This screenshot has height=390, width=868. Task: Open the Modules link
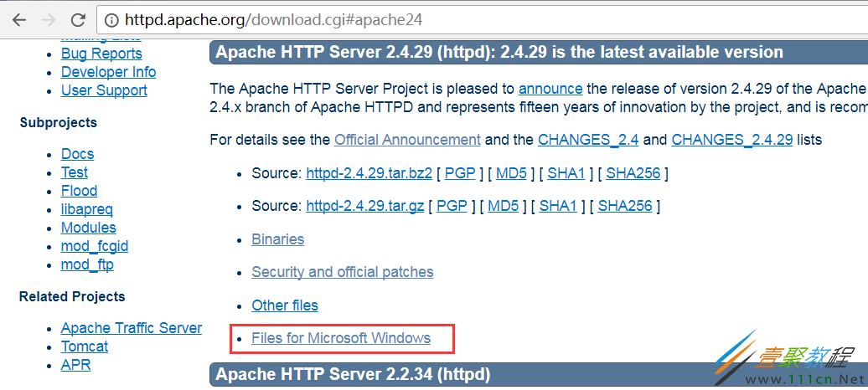click(89, 228)
